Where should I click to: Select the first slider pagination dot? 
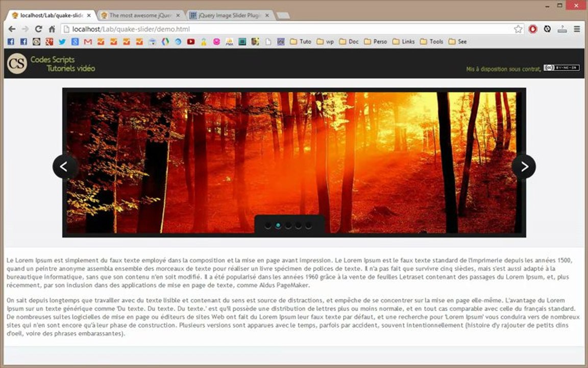268,225
